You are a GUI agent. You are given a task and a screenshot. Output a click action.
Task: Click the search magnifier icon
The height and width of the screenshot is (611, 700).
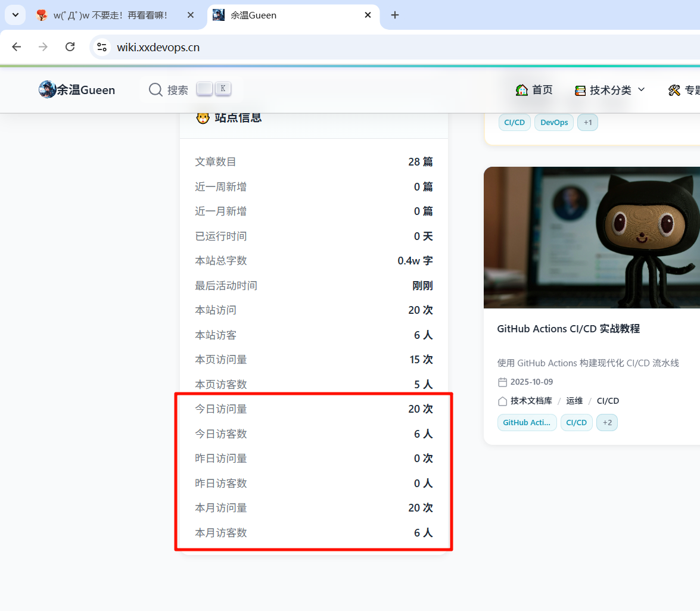tap(155, 89)
